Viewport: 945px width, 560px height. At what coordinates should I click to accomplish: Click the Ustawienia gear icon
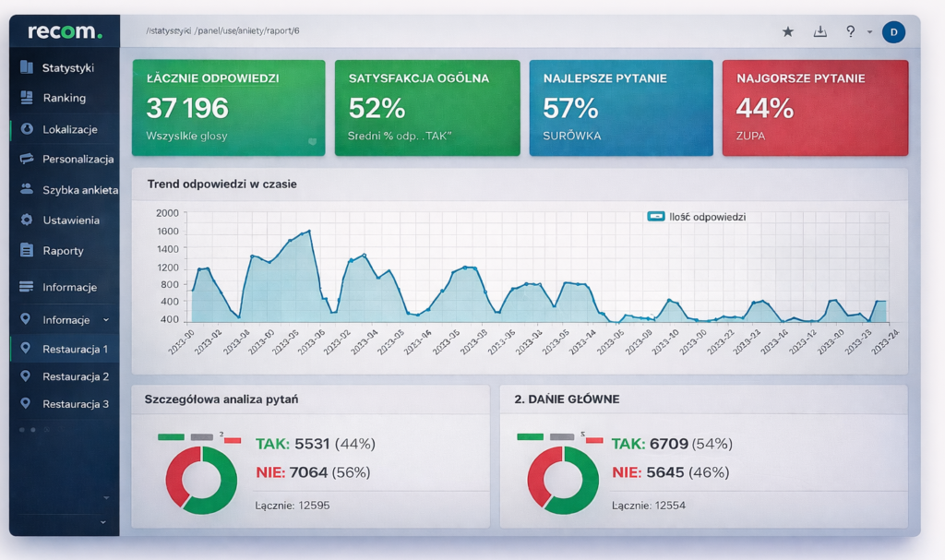pos(26,220)
